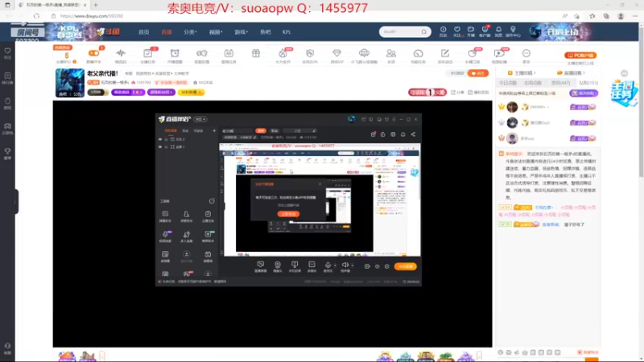Expand the 游戏 dropdown in navigation bar
Screen dimensions: 644x362
click(x=241, y=32)
